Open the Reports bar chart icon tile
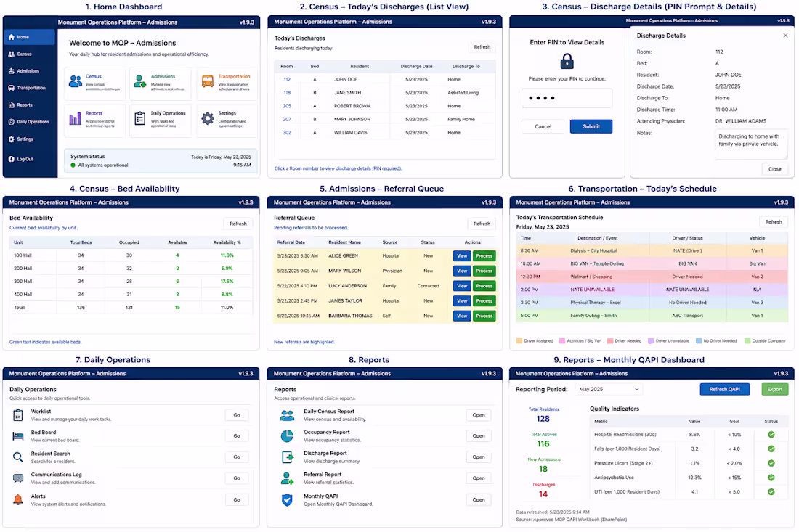799x532 pixels. pos(76,118)
